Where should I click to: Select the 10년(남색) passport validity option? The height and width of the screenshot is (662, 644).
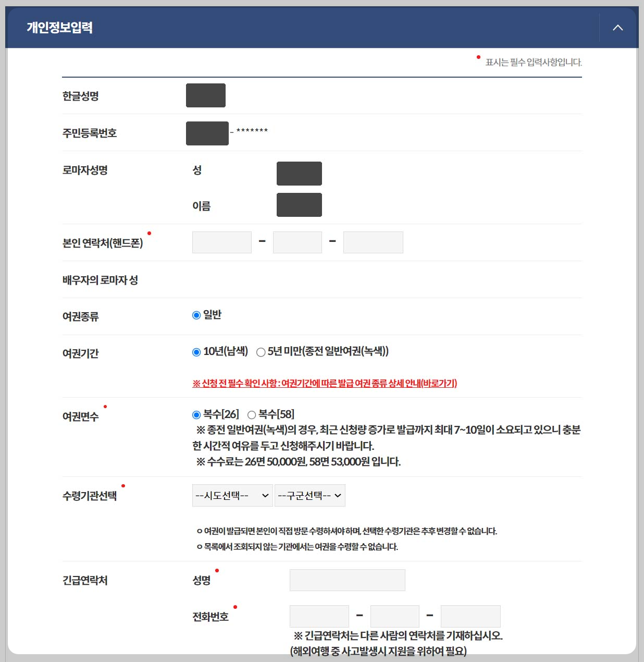(196, 352)
